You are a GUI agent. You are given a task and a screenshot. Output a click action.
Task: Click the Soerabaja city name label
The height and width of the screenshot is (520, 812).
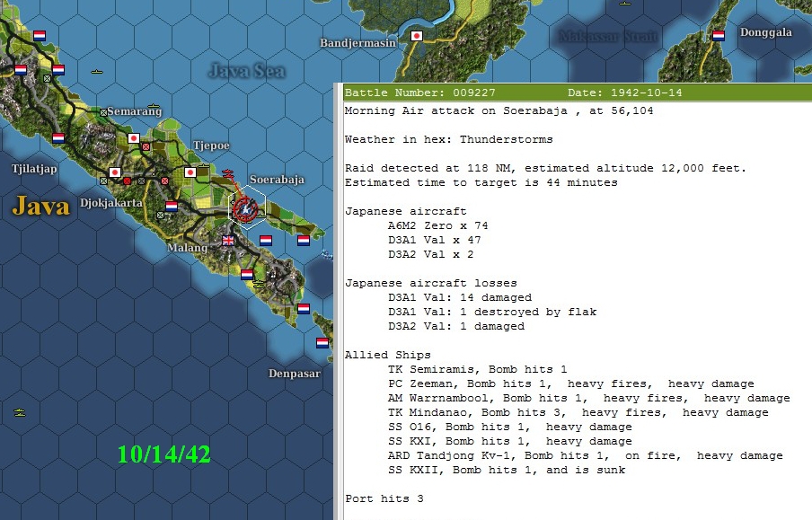click(276, 180)
